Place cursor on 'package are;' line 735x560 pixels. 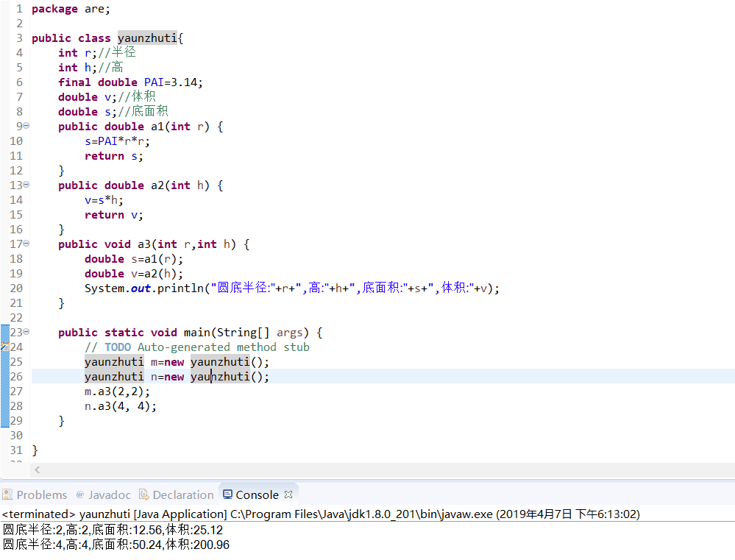[x=71, y=9]
